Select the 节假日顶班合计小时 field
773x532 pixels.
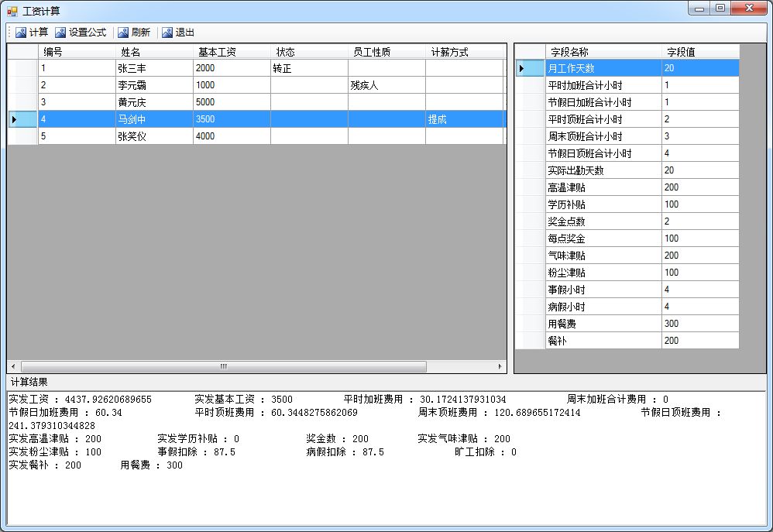coord(603,153)
